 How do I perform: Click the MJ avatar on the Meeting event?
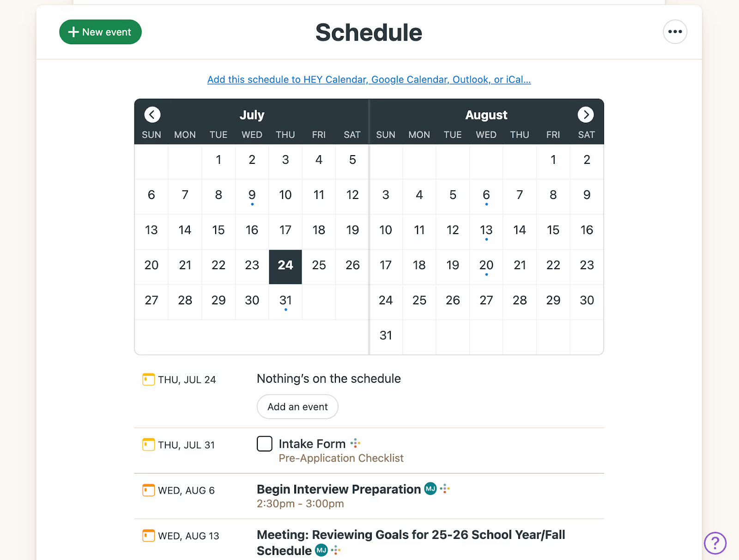point(322,550)
